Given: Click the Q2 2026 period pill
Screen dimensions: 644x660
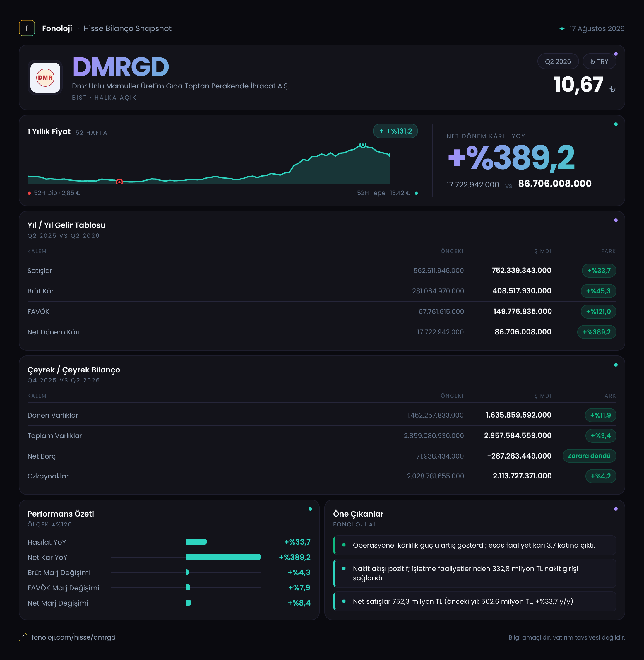Looking at the screenshot, I should [558, 61].
